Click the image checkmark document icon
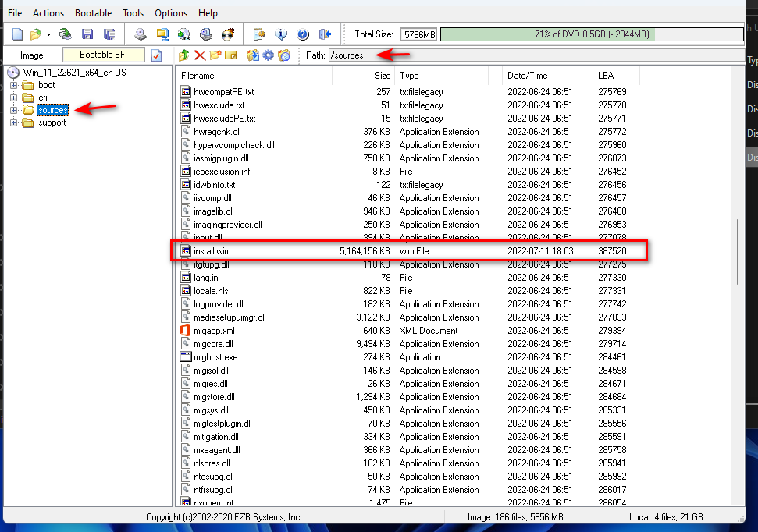Viewport: 758px width, 532px height. (x=157, y=55)
